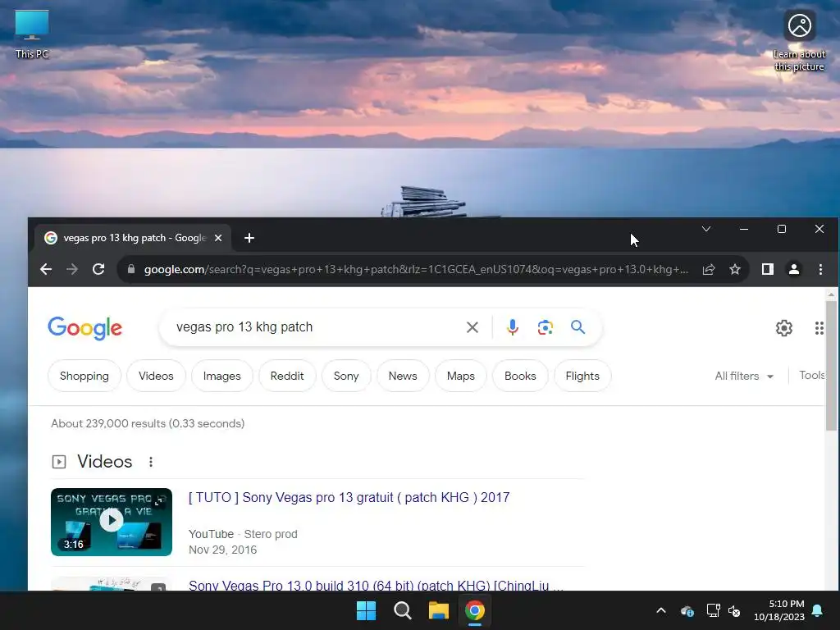
Task: Open network status tray icon
Action: pyautogui.click(x=713, y=610)
